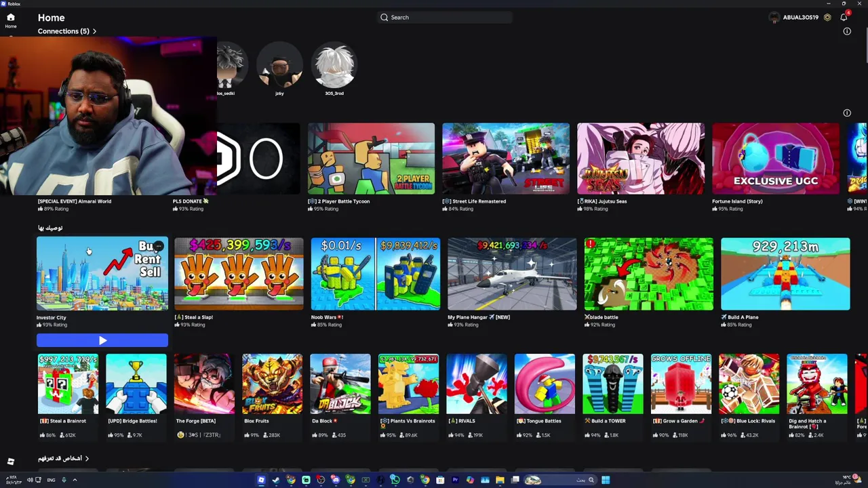Viewport: 868px width, 488px height.
Task: Open the Street Life Remastered tile
Action: (506, 159)
